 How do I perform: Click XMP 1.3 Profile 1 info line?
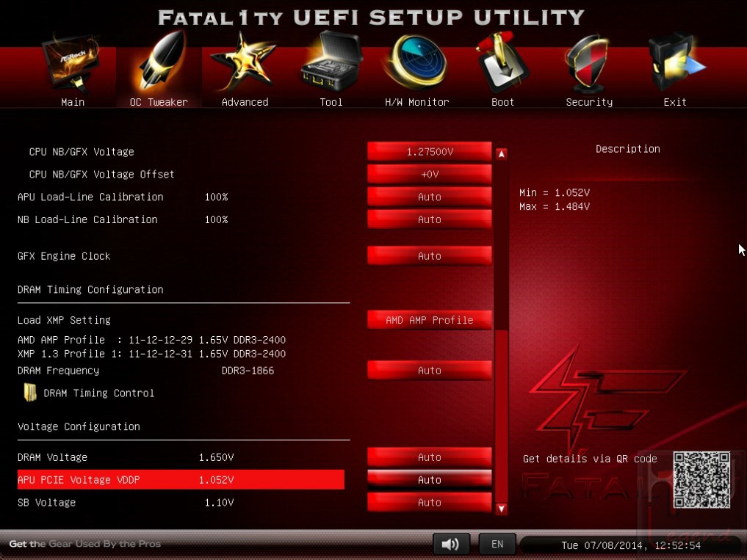[x=151, y=354]
